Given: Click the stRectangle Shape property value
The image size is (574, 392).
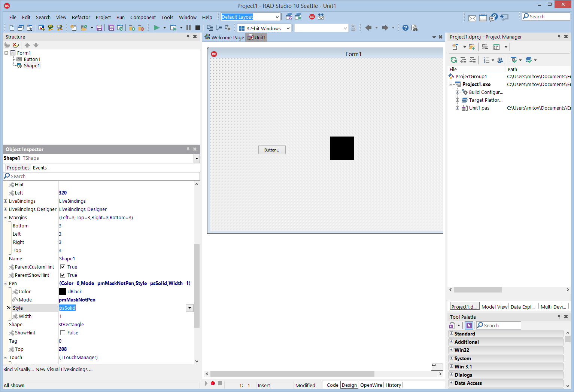Looking at the screenshot, I should pos(72,325).
